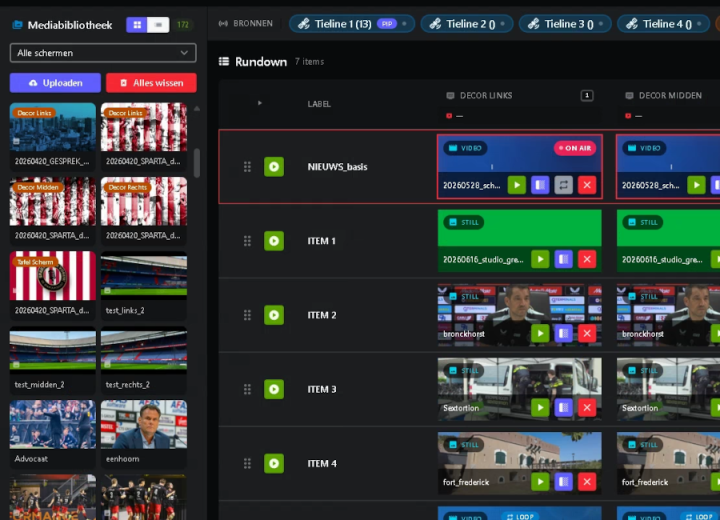Select the Decor Midden Sparta thumbnail
Image resolution: width=720 pixels, height=520 pixels.
coord(52,210)
